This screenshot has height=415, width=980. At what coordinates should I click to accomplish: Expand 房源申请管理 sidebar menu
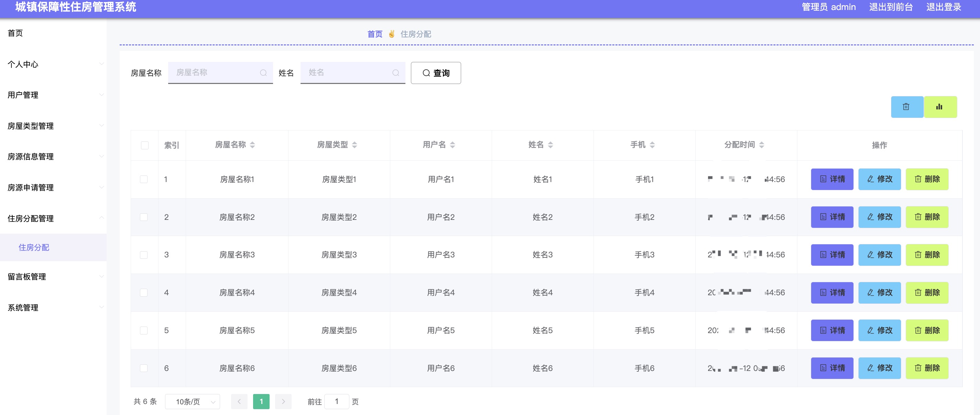click(x=53, y=187)
